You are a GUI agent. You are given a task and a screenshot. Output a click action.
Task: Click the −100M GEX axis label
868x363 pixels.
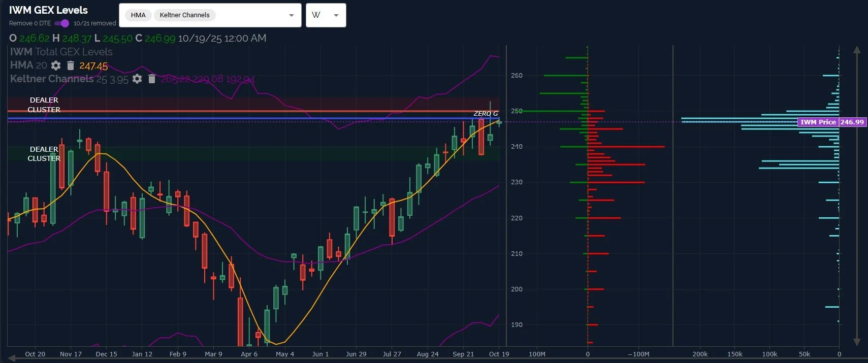click(x=638, y=354)
